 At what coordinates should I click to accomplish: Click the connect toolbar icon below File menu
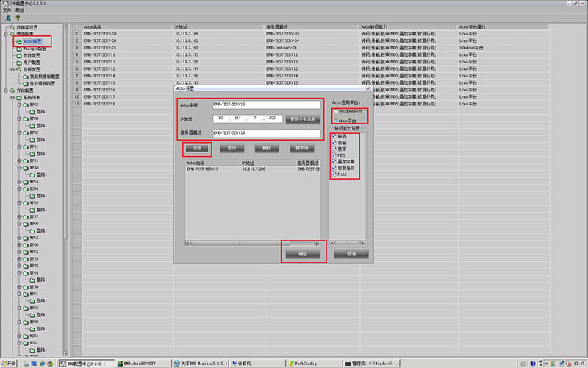pos(8,18)
